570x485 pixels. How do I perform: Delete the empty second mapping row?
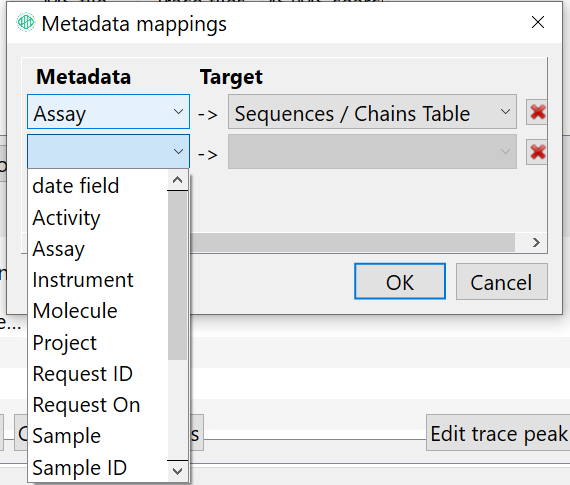coord(537,152)
